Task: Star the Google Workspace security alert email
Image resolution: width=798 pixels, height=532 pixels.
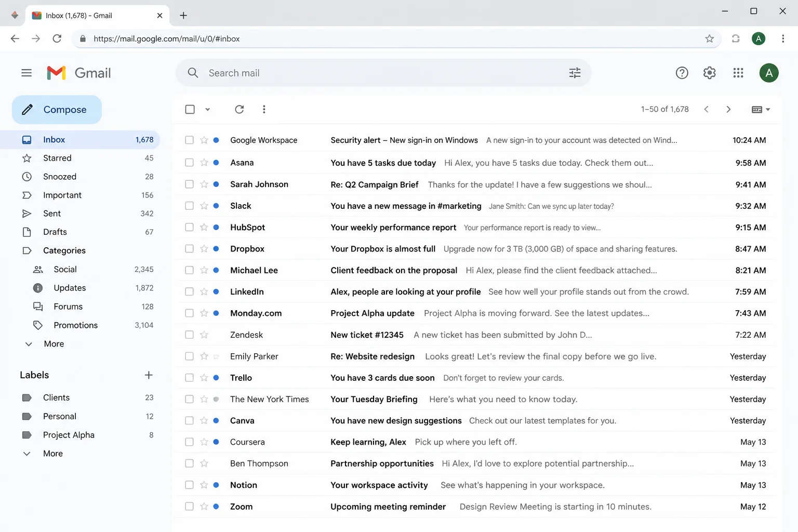Action: (x=204, y=140)
